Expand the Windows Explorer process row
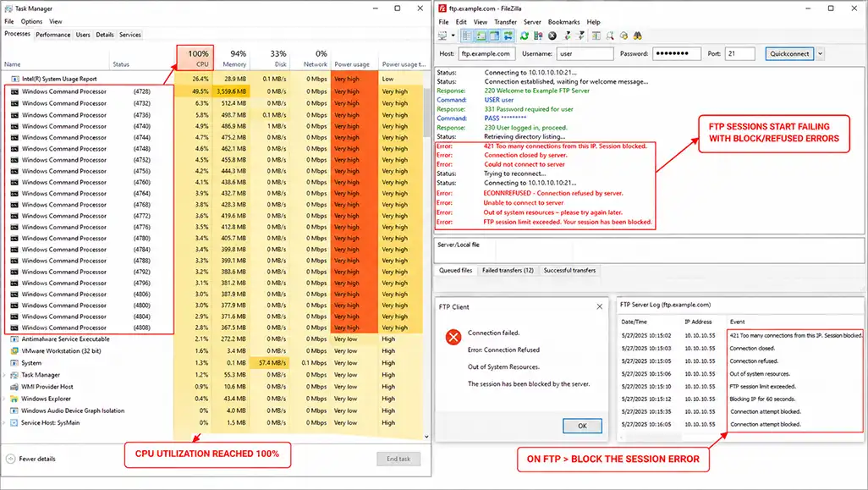 (5, 399)
